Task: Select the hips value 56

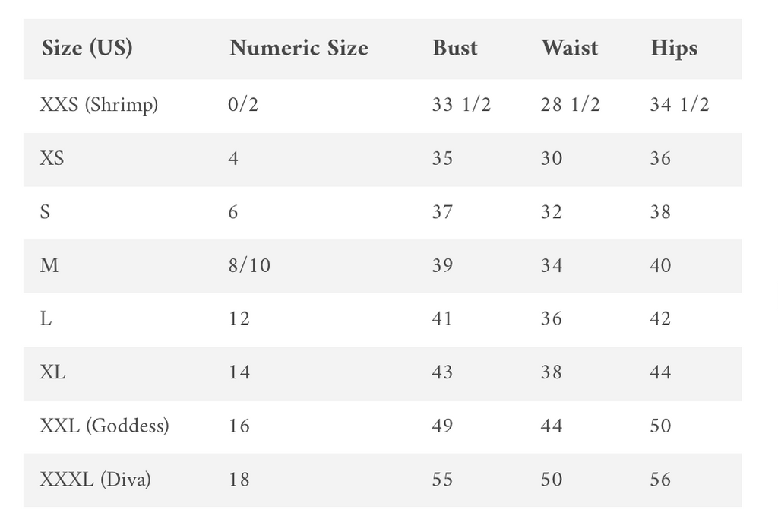Action: [x=660, y=480]
